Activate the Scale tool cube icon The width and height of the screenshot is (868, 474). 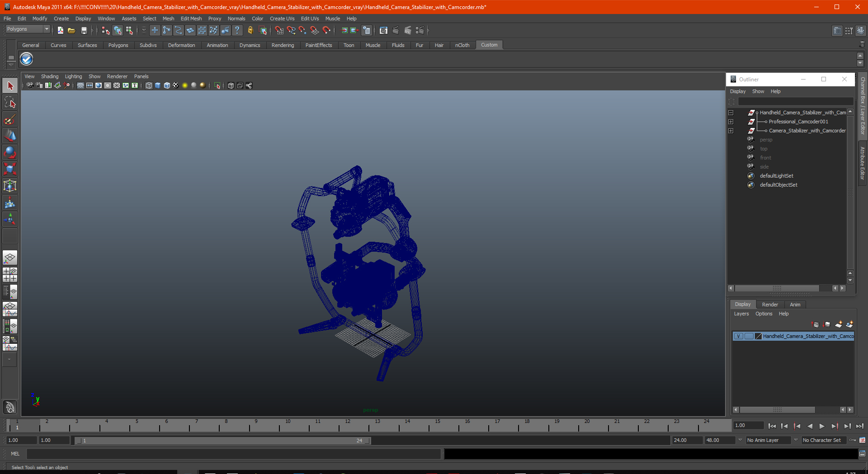(10, 169)
